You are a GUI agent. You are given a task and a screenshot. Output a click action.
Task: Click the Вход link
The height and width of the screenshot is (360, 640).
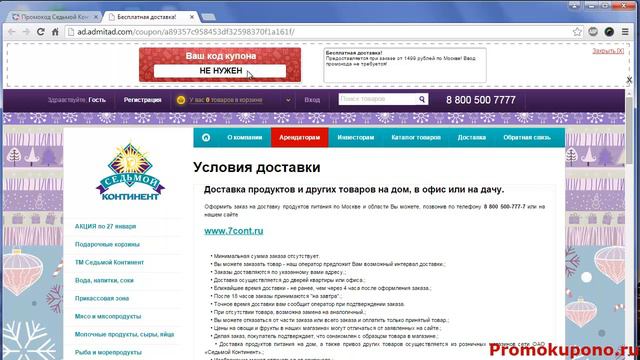click(312, 100)
